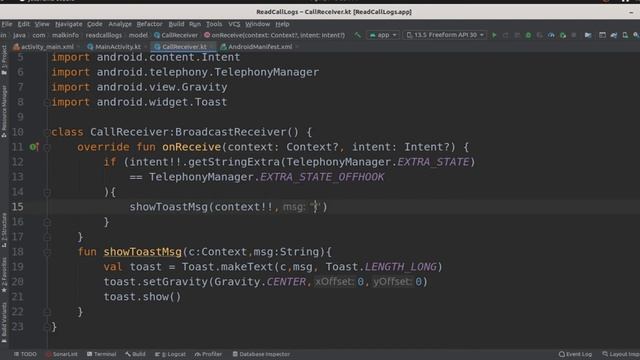Image resolution: width=640 pixels, height=360 pixels.
Task: Collapse the imports fold marker on line 8
Action: click(47, 102)
